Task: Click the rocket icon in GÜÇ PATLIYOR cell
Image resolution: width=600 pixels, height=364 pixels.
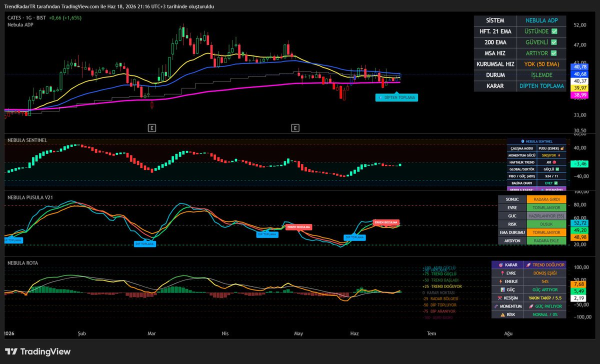Action: (531, 306)
